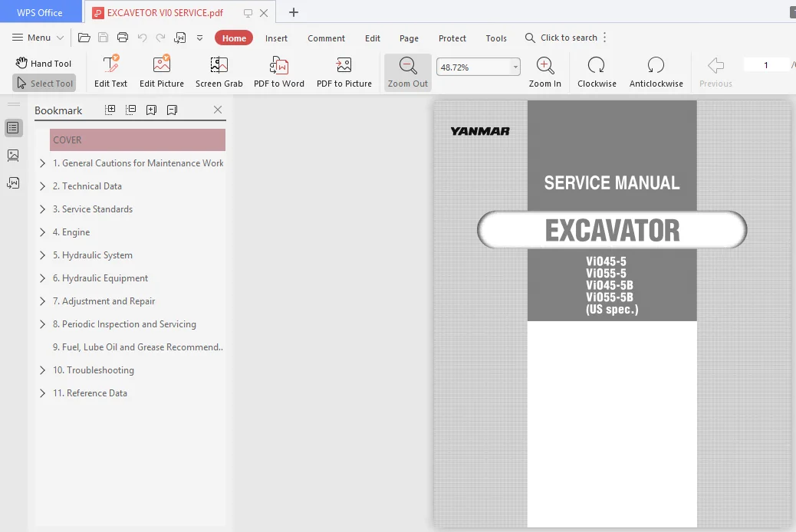This screenshot has width=796, height=532.
Task: Open quick access toolbar customize arrow
Action: click(199, 38)
